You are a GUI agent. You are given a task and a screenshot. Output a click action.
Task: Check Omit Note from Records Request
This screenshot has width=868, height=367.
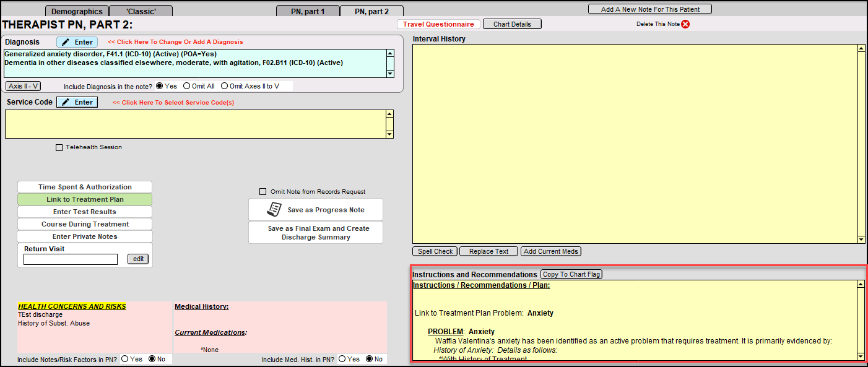pyautogui.click(x=263, y=191)
